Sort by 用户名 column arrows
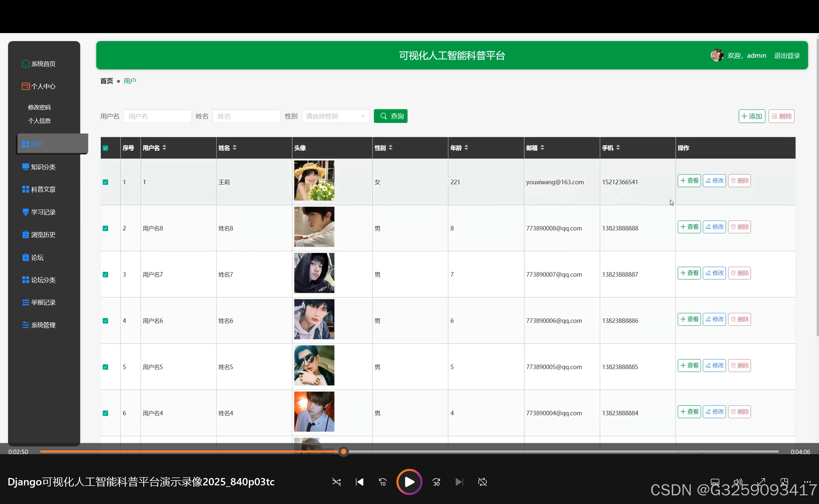The image size is (819, 504). [x=164, y=148]
